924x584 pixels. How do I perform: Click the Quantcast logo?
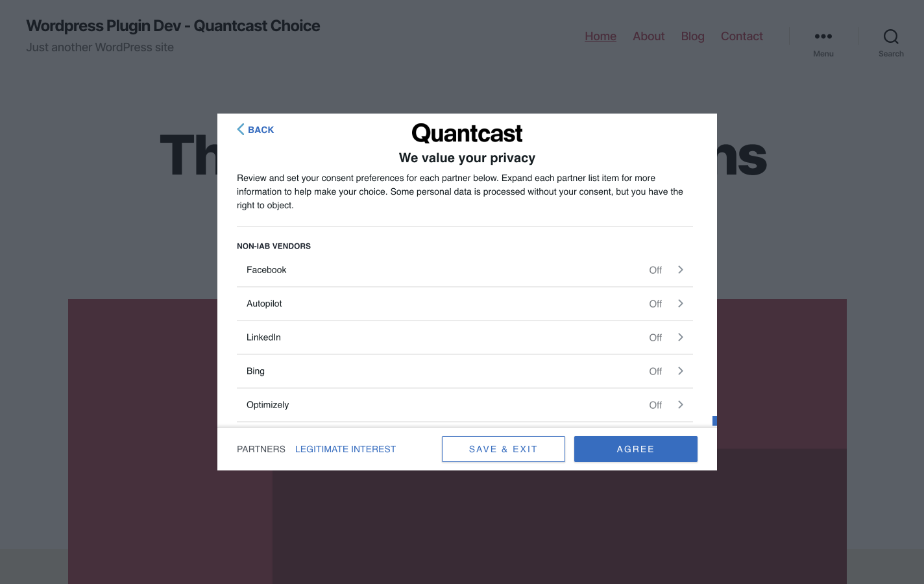coord(467,133)
